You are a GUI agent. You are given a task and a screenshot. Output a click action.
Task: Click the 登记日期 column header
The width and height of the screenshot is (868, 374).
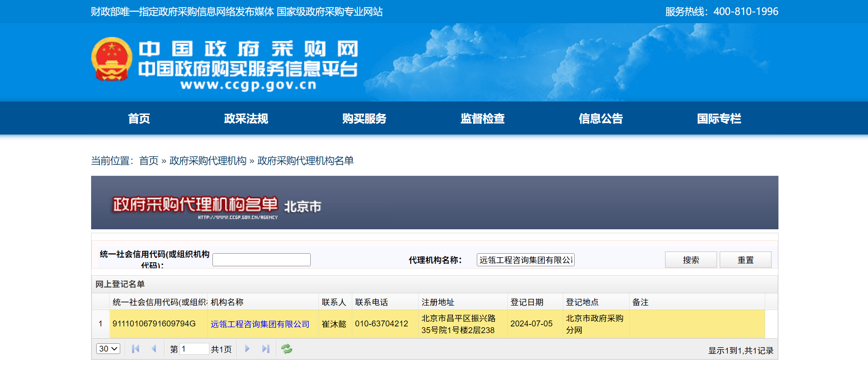pyautogui.click(x=535, y=302)
